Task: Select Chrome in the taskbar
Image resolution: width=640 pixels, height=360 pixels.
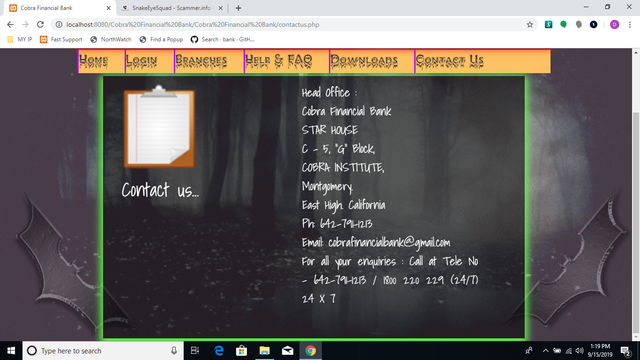Action: (311, 351)
